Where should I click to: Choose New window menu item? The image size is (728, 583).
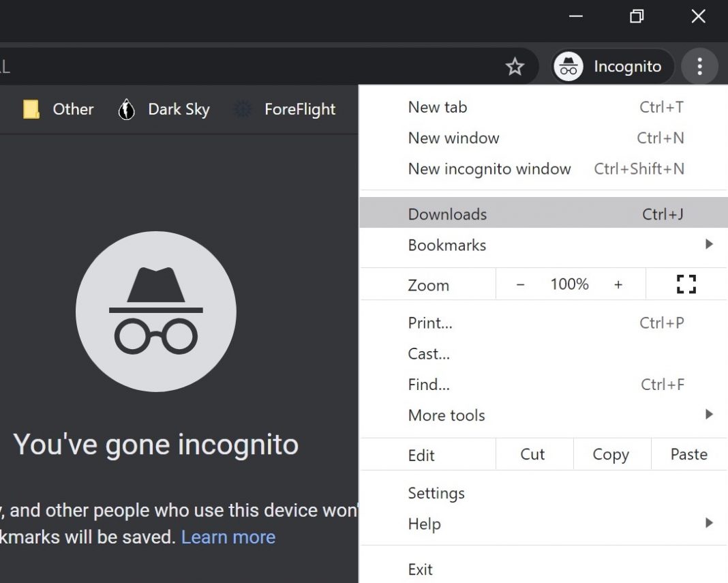point(544,138)
